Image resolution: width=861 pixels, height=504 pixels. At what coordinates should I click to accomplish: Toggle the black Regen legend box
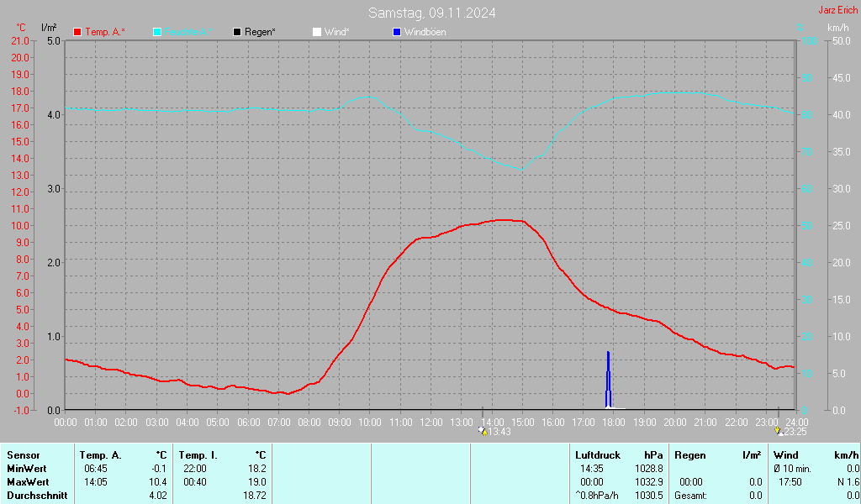[x=237, y=32]
